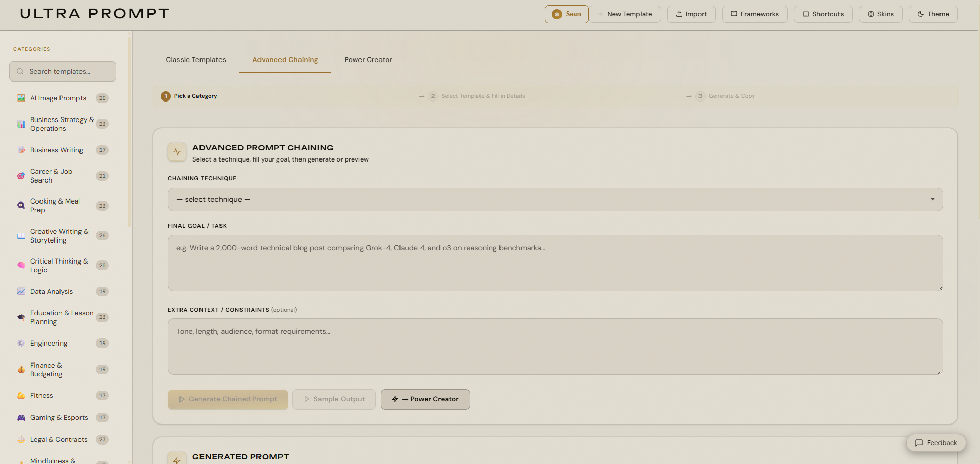This screenshot has width=980, height=464.
Task: Click the Critical Thinking & Logic brain icon
Action: coord(21,266)
